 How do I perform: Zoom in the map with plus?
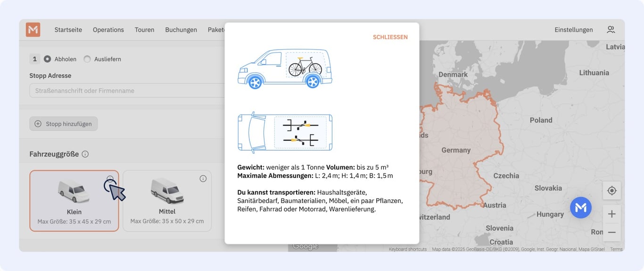[612, 214]
